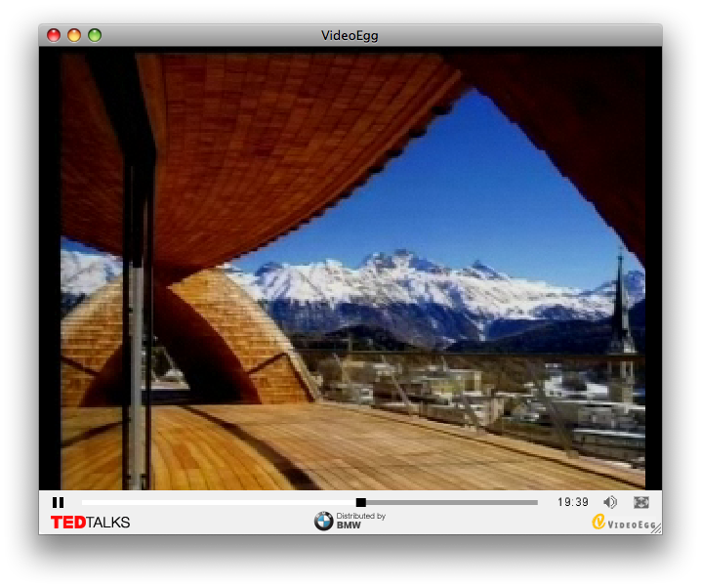Open the VideoEgg text link
The height and width of the screenshot is (588, 701).
tap(632, 525)
